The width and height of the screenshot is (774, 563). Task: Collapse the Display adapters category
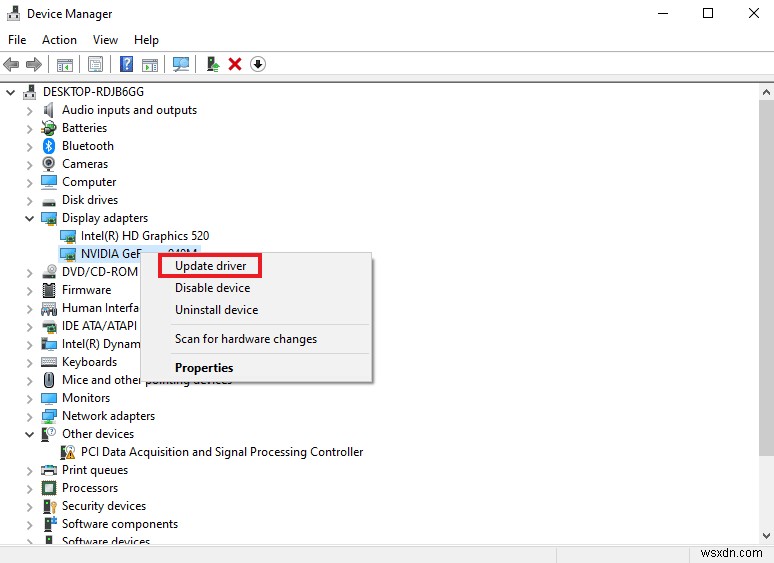coord(30,218)
